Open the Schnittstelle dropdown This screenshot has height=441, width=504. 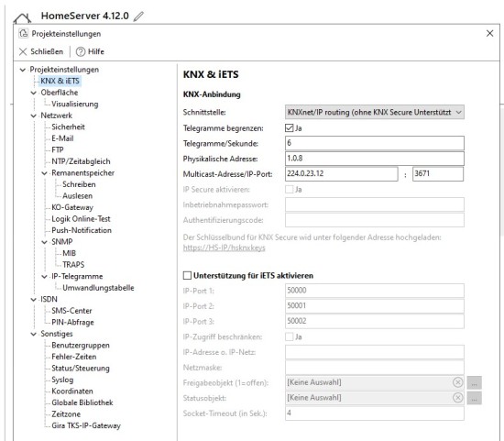pyautogui.click(x=375, y=112)
